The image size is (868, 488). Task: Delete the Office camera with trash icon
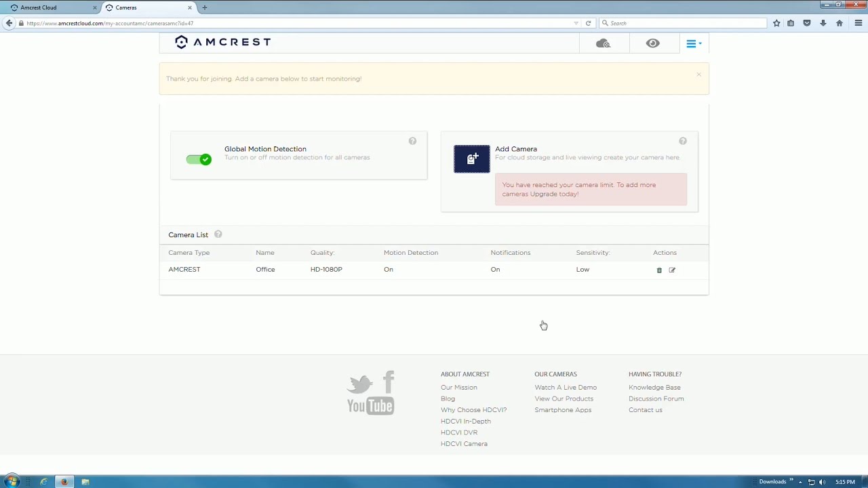[659, 270]
